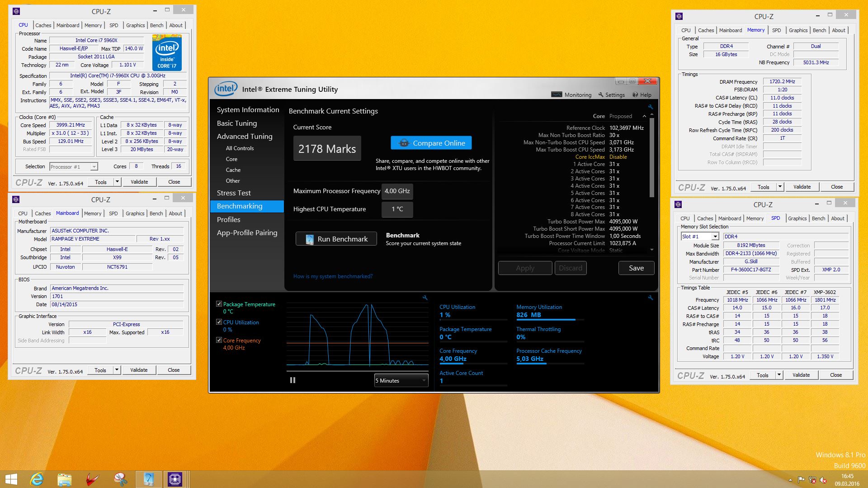This screenshot has height=488, width=868.
Task: Click the Memory Utilization usage bar
Action: pos(550,320)
